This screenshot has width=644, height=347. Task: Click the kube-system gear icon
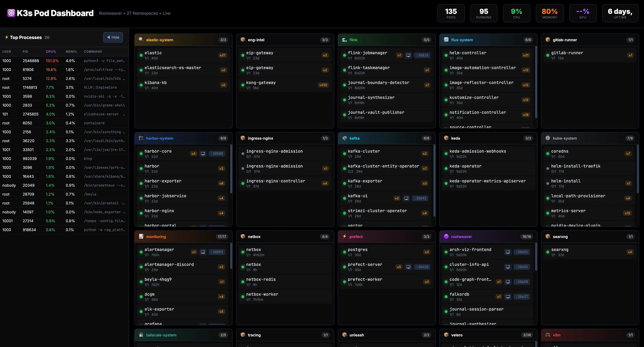[x=547, y=138]
